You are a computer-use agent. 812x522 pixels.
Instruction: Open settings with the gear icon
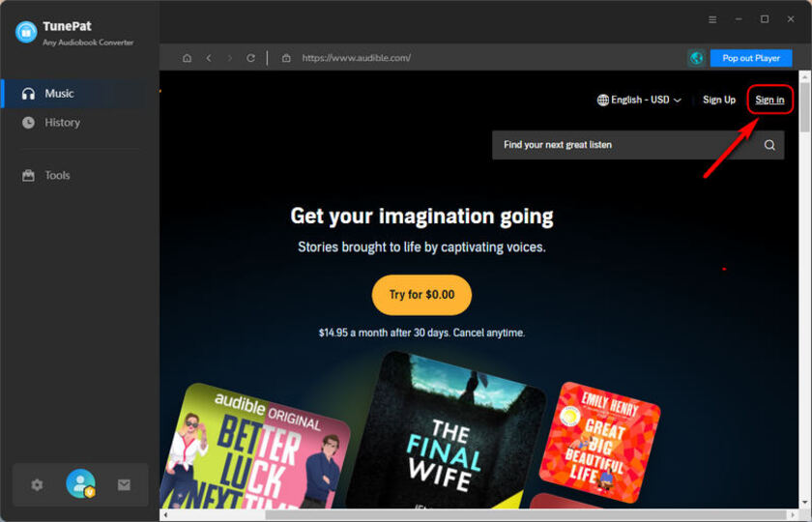(x=37, y=485)
